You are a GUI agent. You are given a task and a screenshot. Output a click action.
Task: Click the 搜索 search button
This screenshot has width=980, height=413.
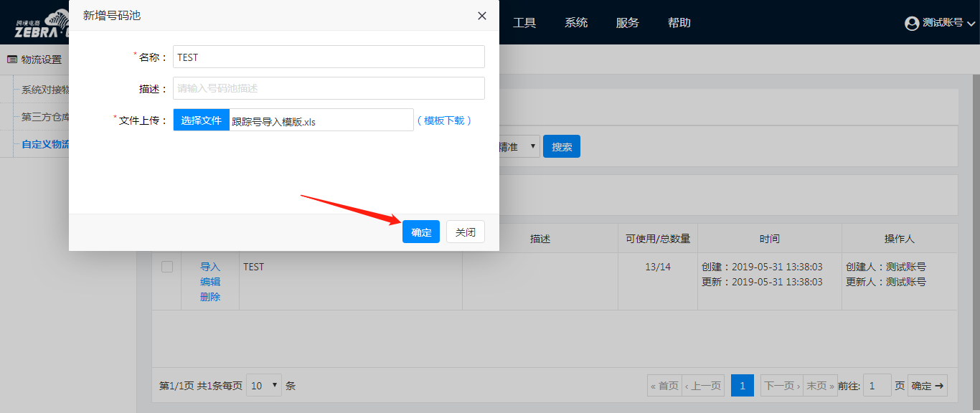click(x=562, y=146)
